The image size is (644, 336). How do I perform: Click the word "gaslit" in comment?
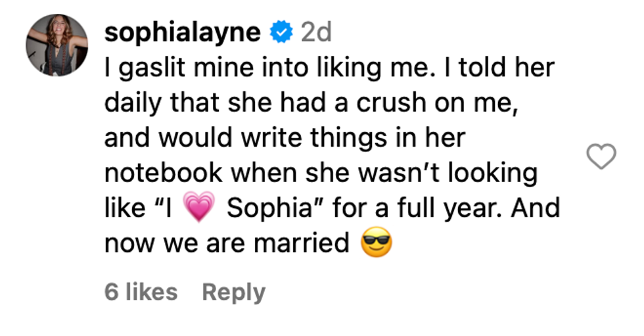coord(149,68)
